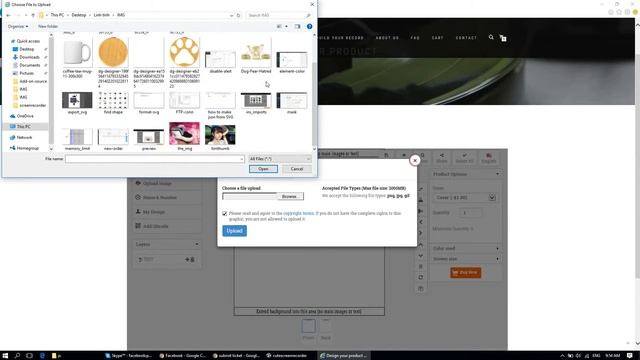This screenshot has height=360, width=640.
Task: Select Downloads in navigation tree
Action: 29,57
